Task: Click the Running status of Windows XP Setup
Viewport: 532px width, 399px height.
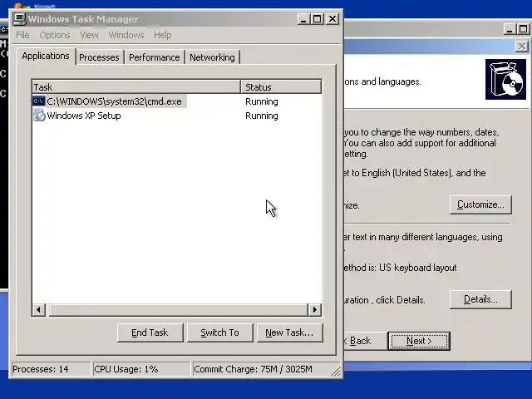Action: [262, 116]
